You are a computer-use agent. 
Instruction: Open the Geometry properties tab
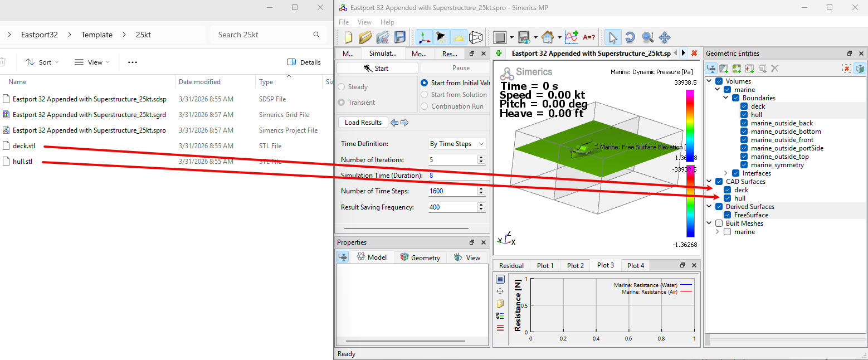coord(420,257)
